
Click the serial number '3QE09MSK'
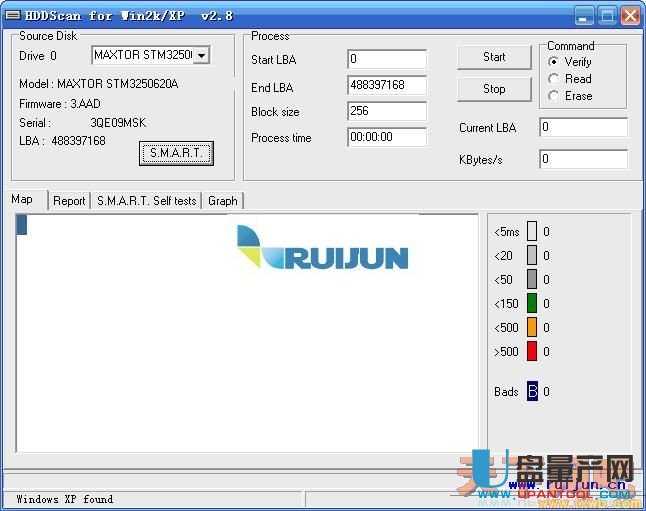click(118, 123)
